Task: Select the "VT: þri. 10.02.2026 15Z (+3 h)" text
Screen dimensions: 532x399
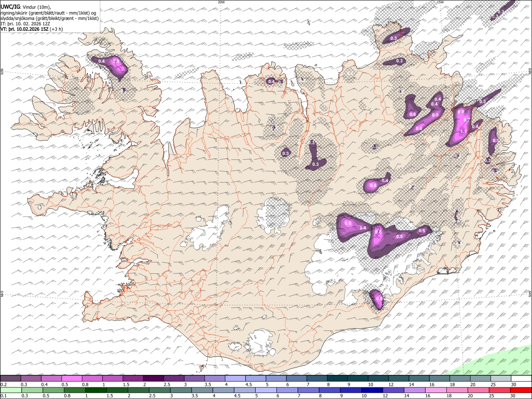Action: [32, 29]
